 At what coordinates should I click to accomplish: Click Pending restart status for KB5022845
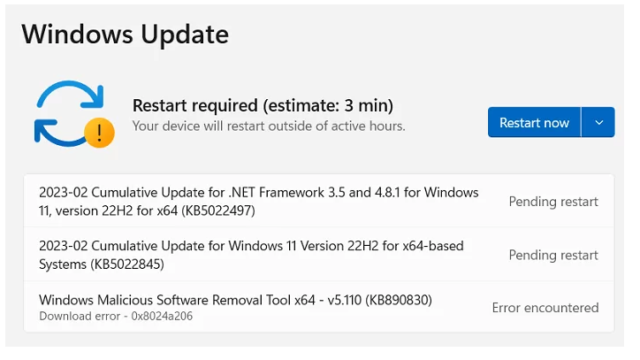coord(553,255)
